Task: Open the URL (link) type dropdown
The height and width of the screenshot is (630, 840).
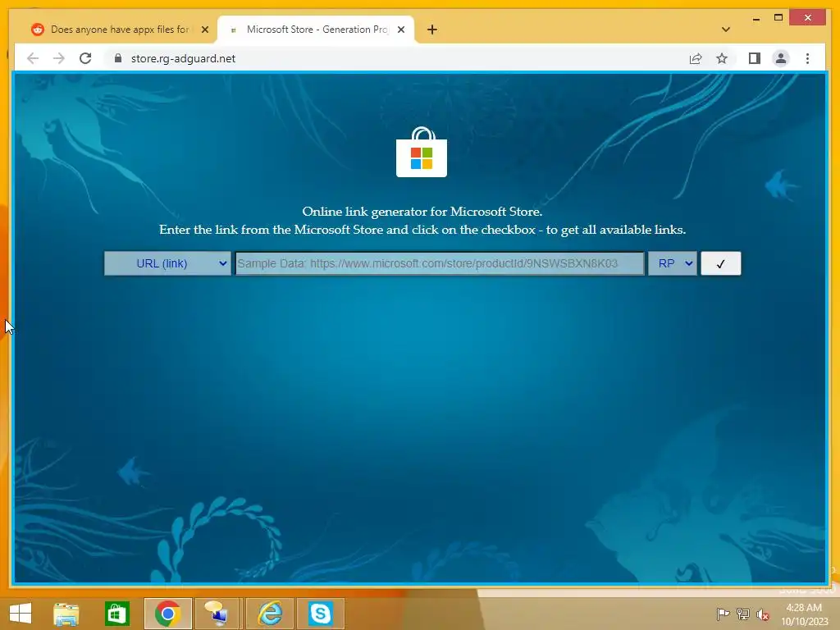Action: coord(167,263)
